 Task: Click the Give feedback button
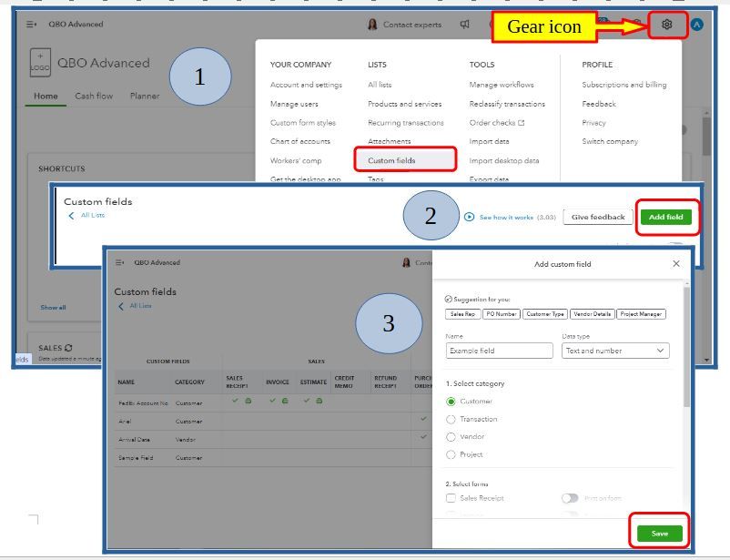coord(598,217)
